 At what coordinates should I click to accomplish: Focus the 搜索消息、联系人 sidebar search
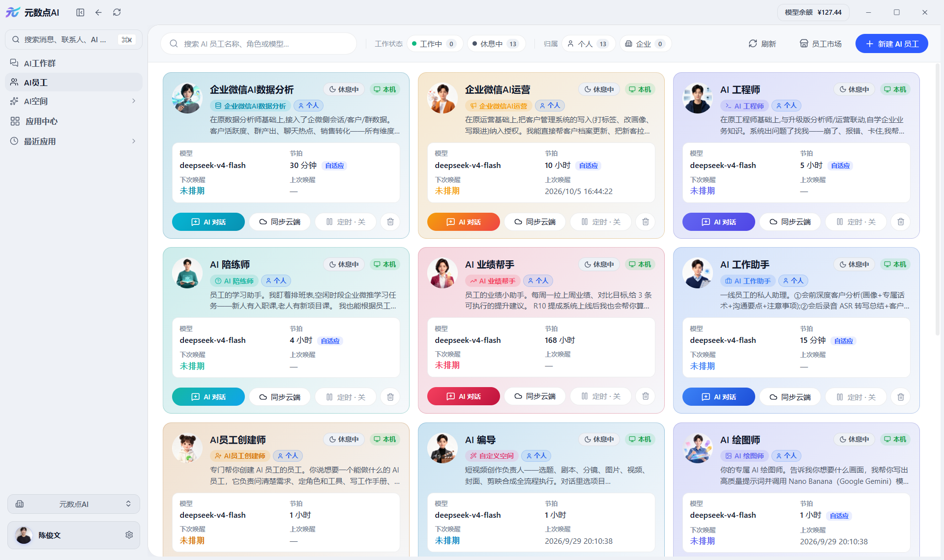click(74, 40)
